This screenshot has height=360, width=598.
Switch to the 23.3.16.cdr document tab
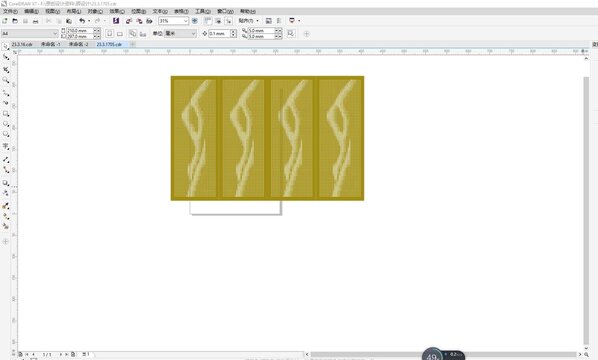click(x=22, y=44)
